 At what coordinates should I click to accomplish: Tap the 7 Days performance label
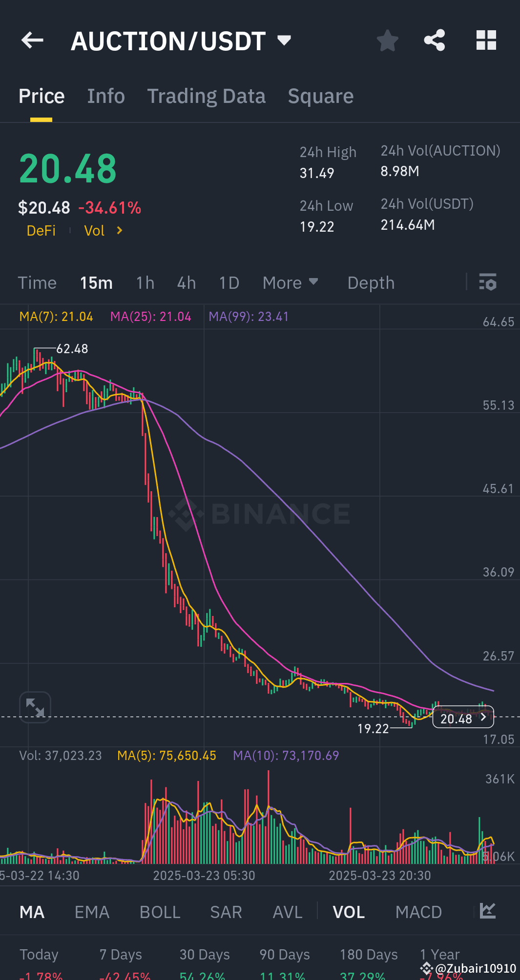121,954
